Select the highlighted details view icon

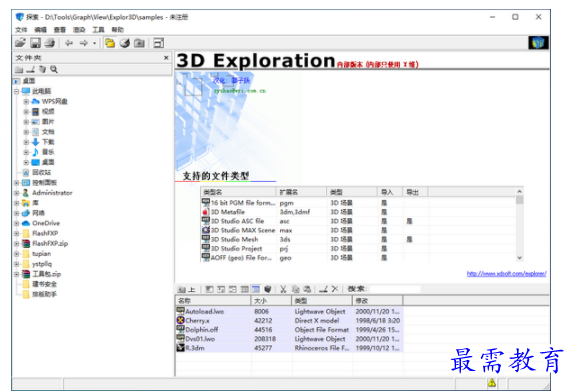256,289
